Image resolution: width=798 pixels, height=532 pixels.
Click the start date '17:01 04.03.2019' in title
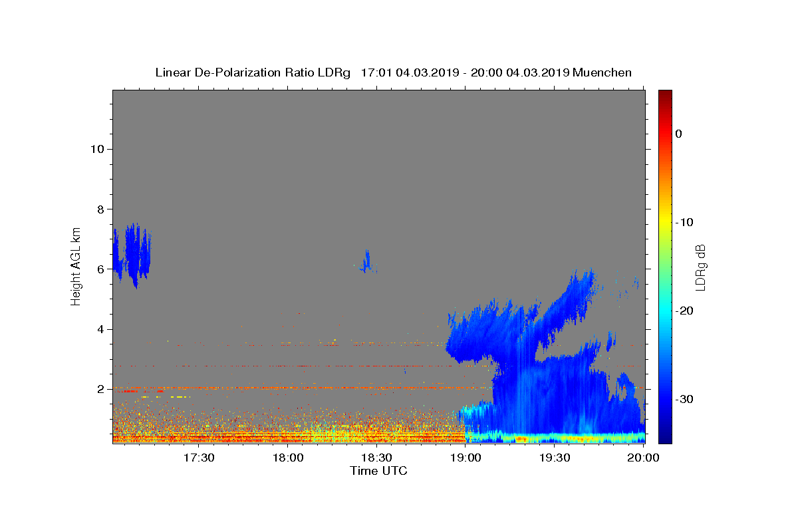[x=408, y=72]
